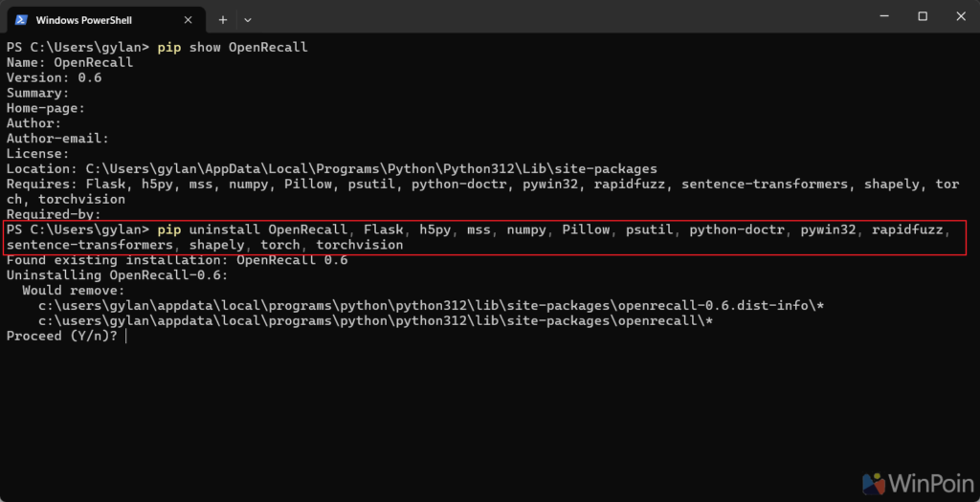The image size is (980, 502).
Task: Close the Windows PowerShell tab
Action: 188,19
